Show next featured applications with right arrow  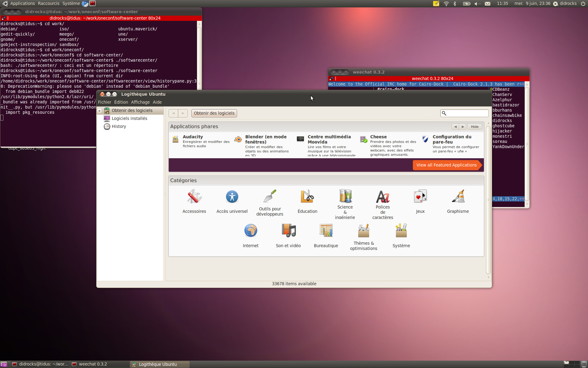coord(463,127)
